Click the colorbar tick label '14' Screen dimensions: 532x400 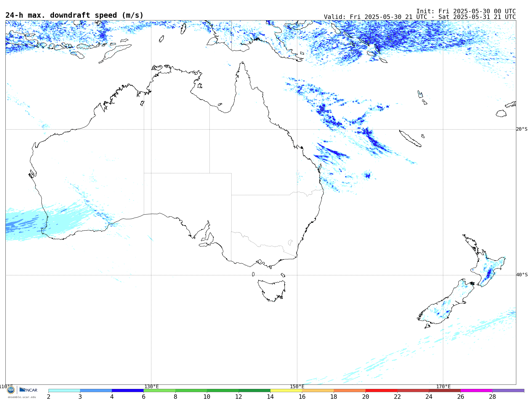click(270, 397)
